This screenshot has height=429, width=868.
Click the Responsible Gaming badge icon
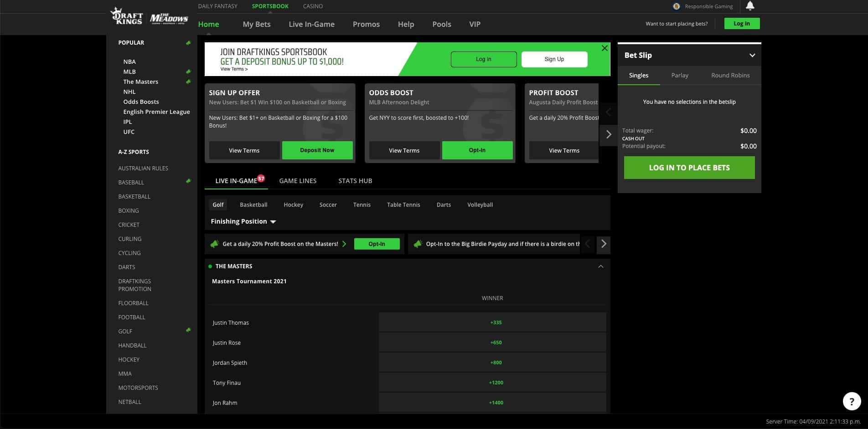click(676, 6)
